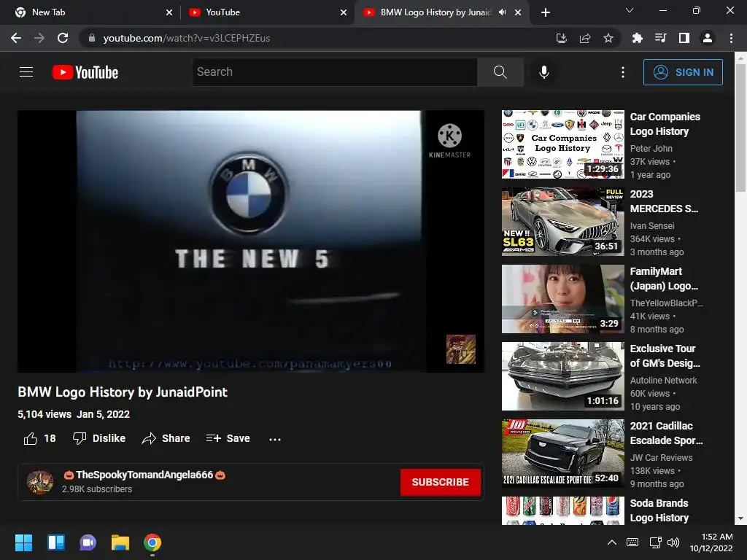
Task: Share this page from address bar
Action: (585, 38)
